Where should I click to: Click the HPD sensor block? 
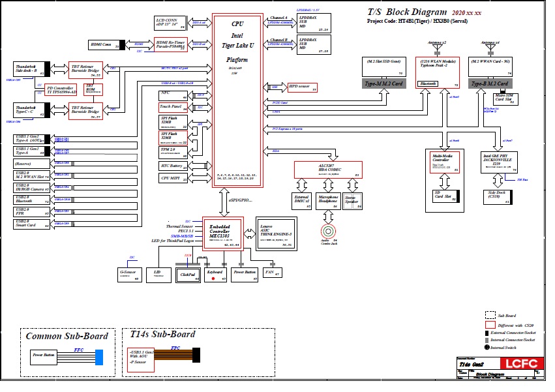tap(302, 87)
